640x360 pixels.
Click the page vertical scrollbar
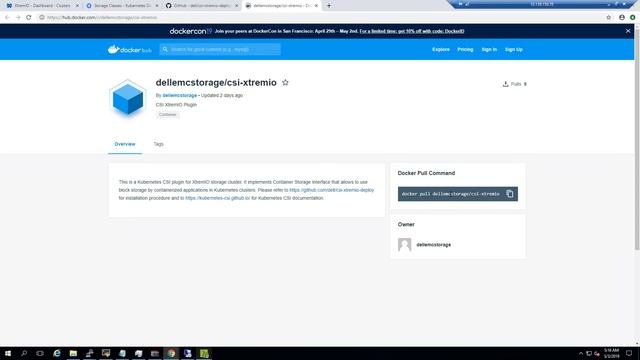[x=637, y=139]
